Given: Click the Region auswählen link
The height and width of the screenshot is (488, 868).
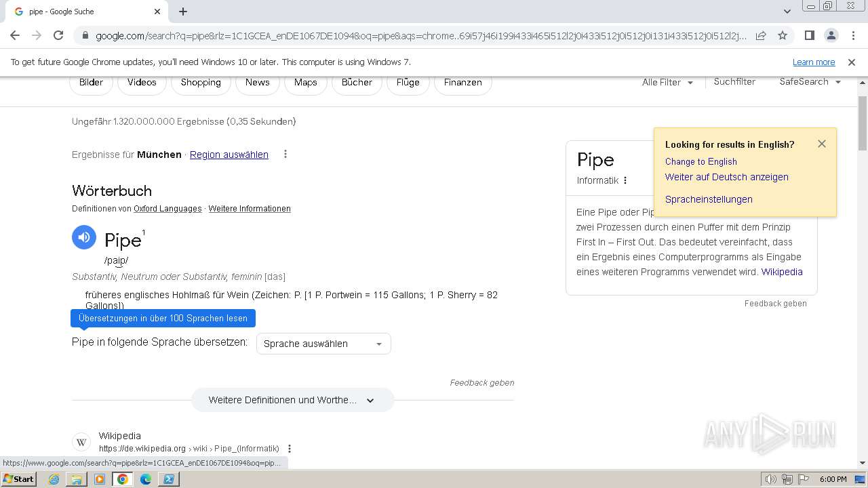Looking at the screenshot, I should 229,155.
